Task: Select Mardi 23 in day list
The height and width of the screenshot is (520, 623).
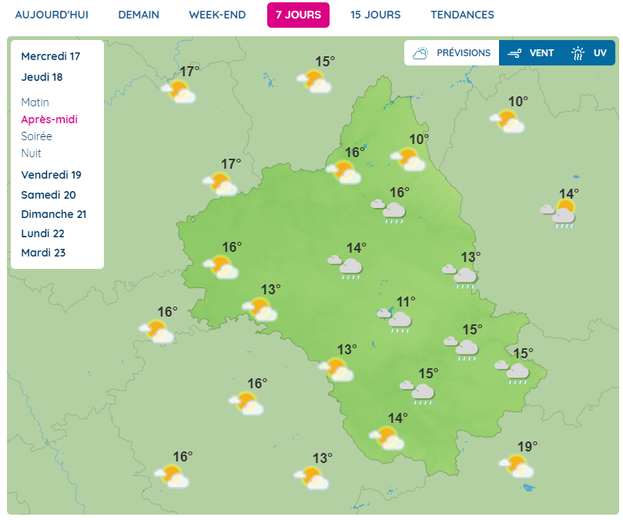Action: click(x=43, y=253)
